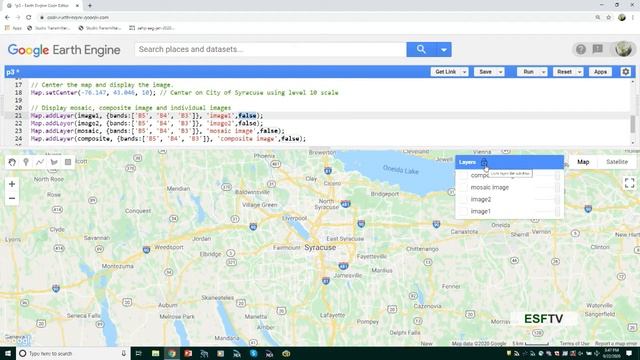Adjust the mosaic image opacity slider
The image size is (640, 360).
[547, 187]
